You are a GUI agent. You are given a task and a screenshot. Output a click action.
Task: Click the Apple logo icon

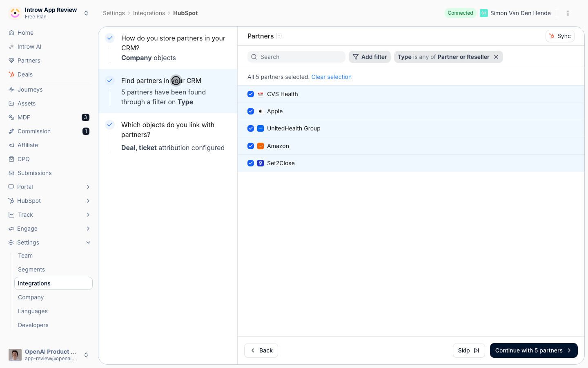click(261, 111)
